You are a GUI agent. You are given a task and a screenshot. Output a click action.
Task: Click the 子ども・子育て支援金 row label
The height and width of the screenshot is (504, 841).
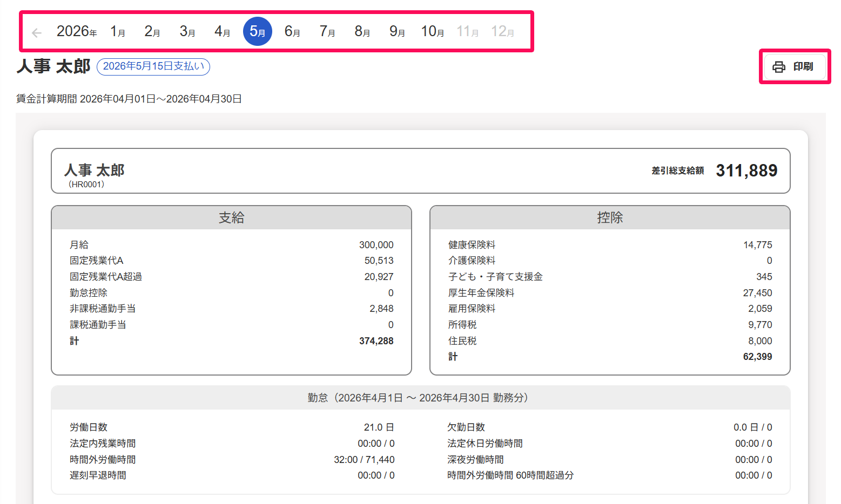[495, 277]
